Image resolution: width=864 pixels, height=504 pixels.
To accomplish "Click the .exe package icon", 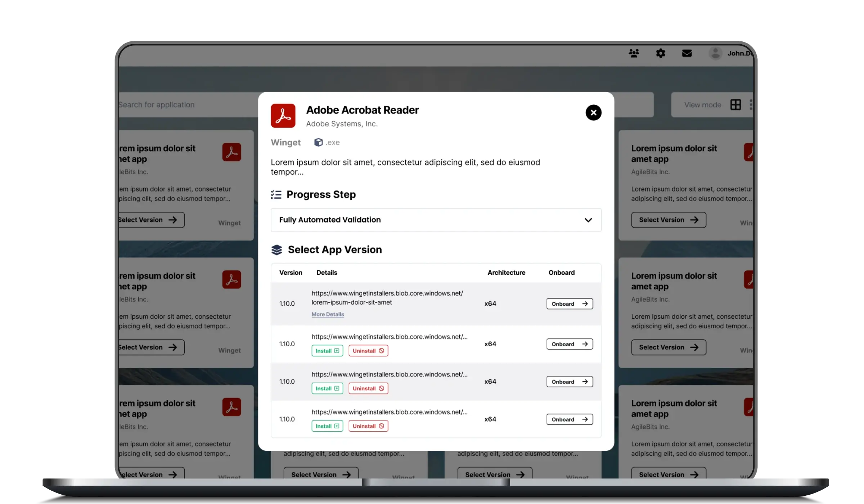I will point(318,142).
